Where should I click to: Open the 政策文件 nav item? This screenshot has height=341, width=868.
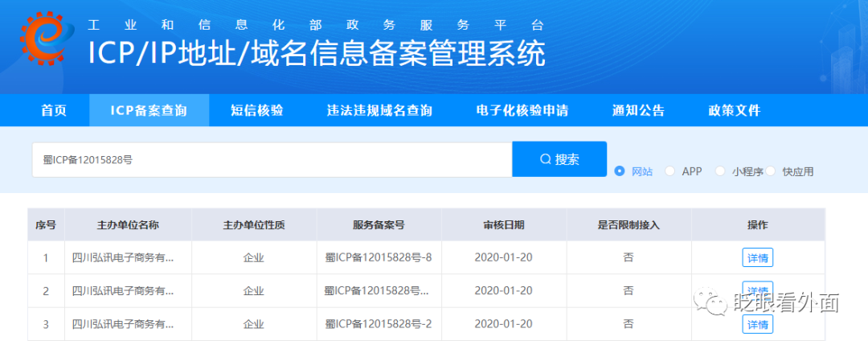(735, 110)
